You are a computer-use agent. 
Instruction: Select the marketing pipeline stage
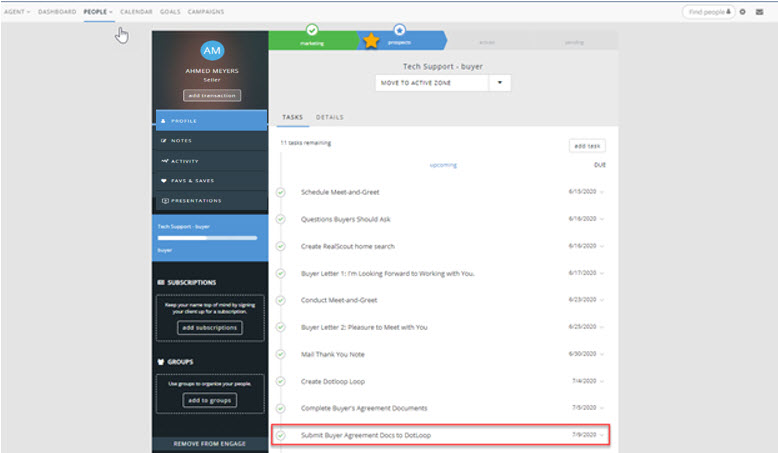tap(312, 40)
